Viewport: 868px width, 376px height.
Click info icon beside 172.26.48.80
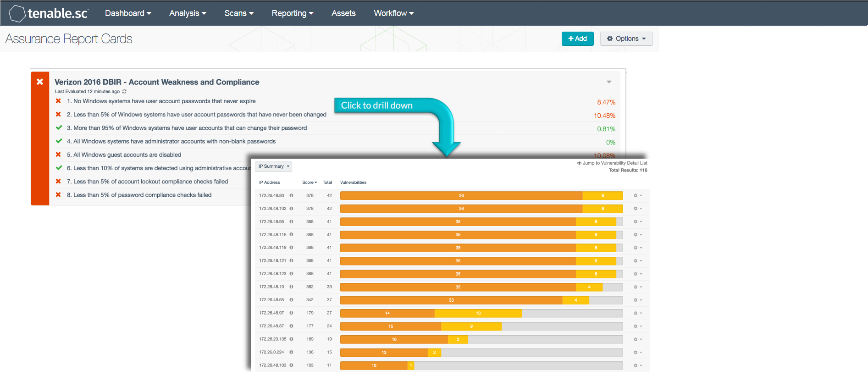(291, 195)
